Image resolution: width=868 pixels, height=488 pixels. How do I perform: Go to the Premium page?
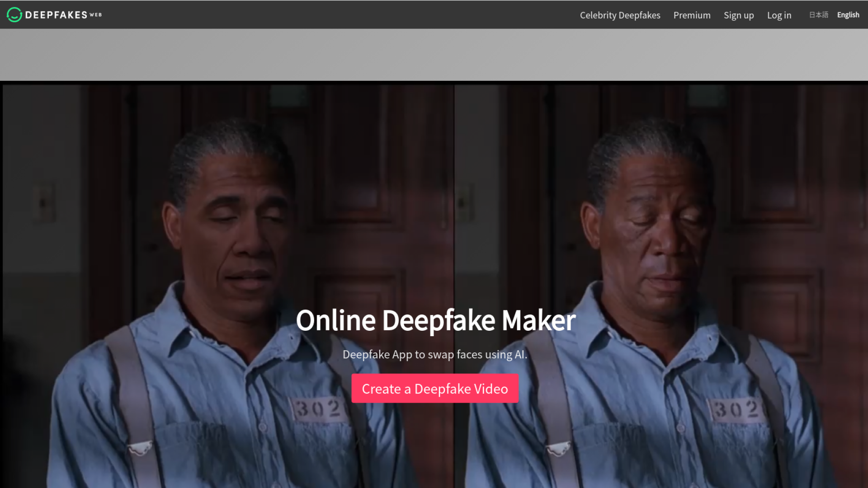(x=692, y=15)
